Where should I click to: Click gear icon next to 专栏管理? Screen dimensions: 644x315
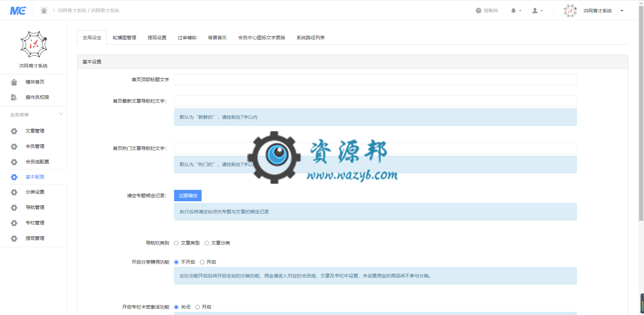(x=14, y=223)
